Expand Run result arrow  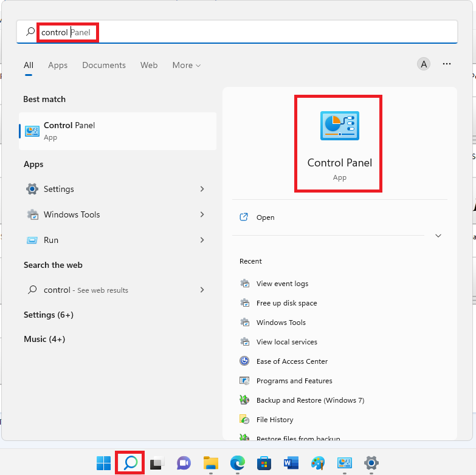pyautogui.click(x=202, y=240)
